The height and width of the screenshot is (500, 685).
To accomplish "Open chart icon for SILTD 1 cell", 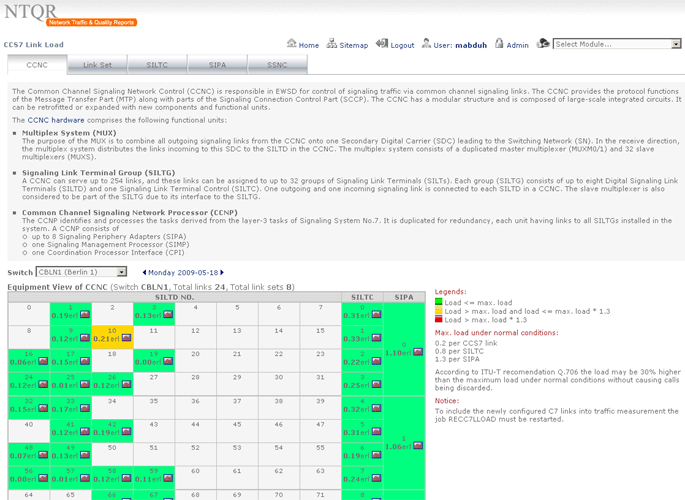I will (x=82, y=315).
